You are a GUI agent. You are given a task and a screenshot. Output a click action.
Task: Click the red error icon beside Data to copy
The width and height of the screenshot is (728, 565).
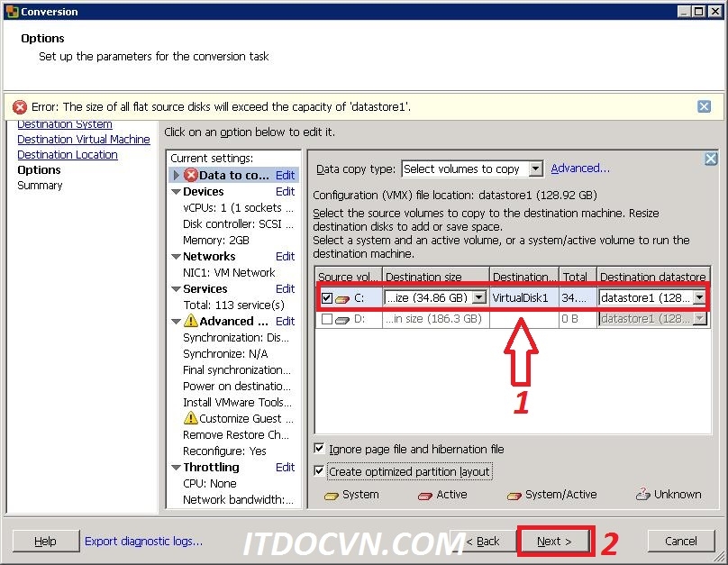tap(190, 176)
